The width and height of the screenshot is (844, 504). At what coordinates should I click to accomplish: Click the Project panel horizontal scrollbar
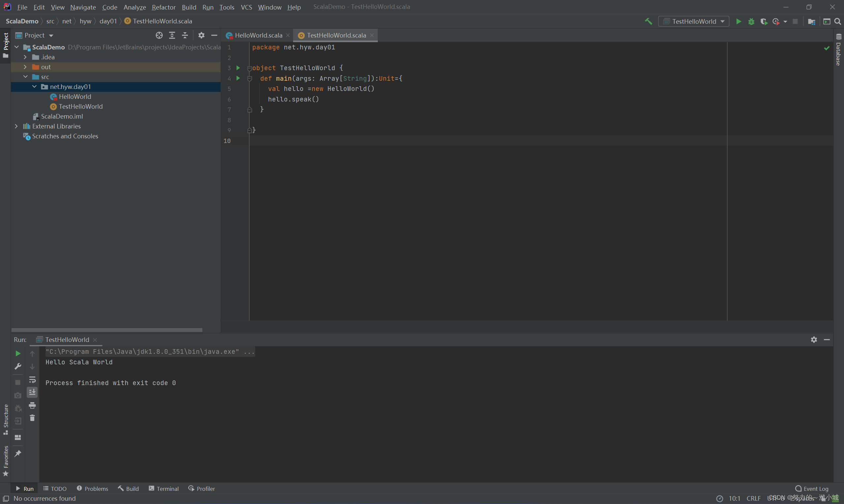click(107, 330)
